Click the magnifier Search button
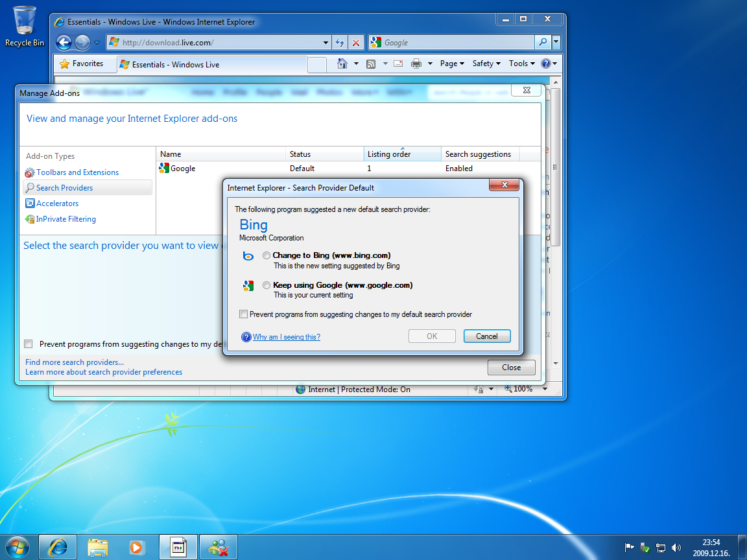This screenshot has height=560, width=747. 543,42
